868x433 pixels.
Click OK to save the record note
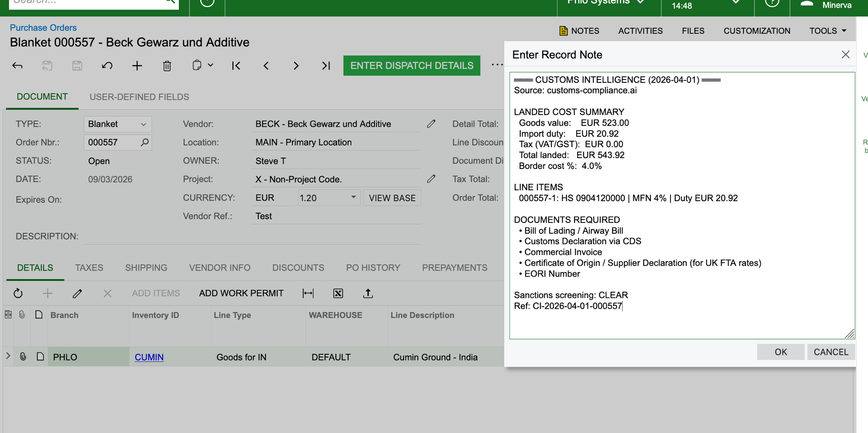click(x=780, y=352)
